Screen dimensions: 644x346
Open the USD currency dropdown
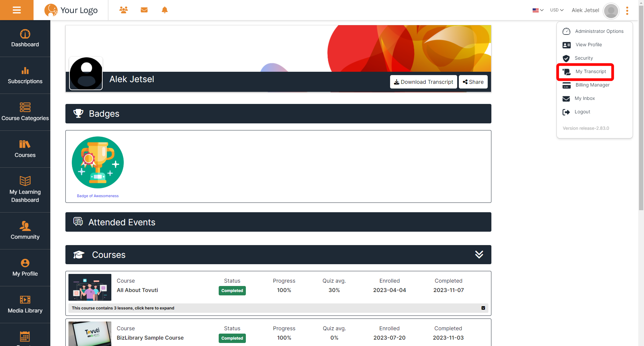coord(557,10)
